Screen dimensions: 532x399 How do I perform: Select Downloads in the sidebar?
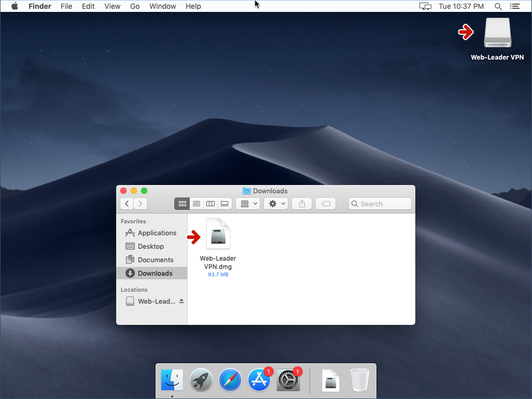click(152, 273)
